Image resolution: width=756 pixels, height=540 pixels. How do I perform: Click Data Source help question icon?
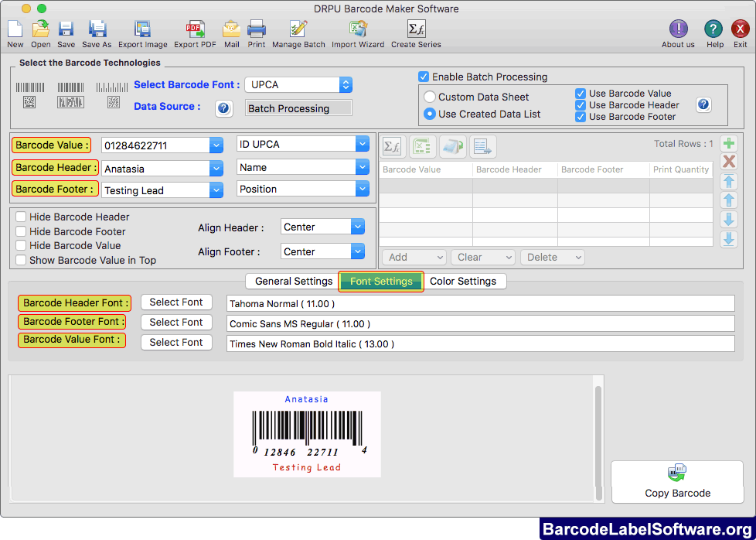[x=223, y=108]
